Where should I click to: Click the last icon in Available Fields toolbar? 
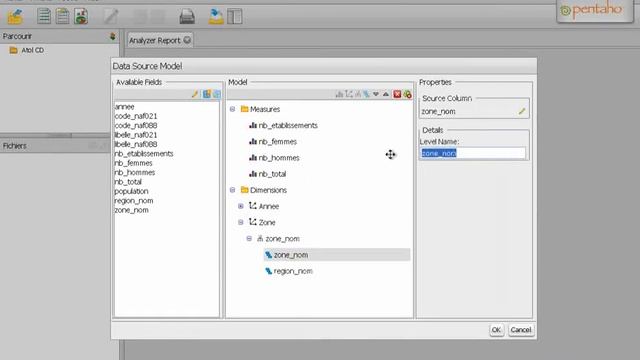point(217,94)
